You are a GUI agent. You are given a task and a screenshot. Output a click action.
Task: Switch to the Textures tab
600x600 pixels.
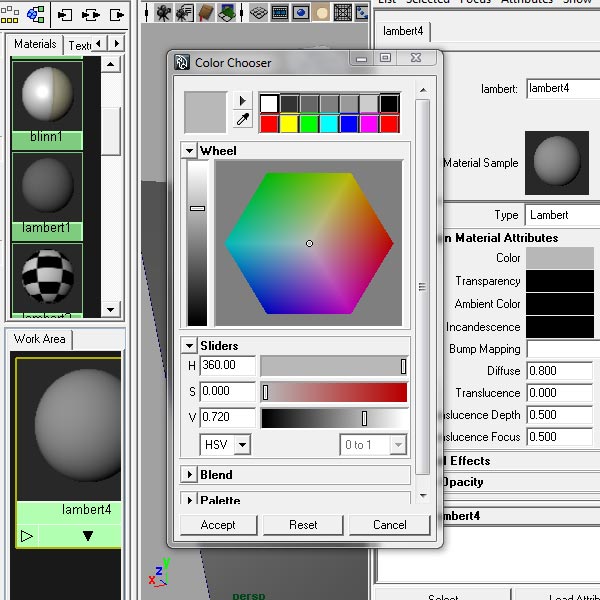click(x=79, y=45)
